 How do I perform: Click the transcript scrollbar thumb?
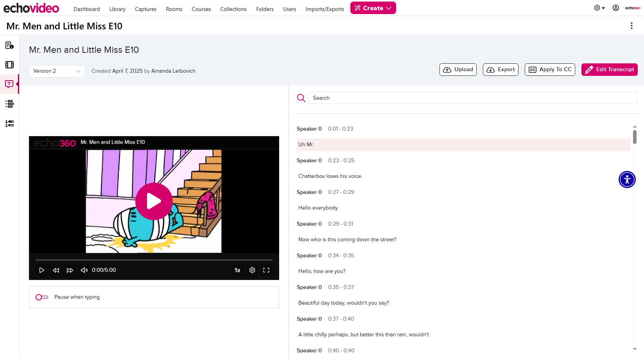click(635, 137)
